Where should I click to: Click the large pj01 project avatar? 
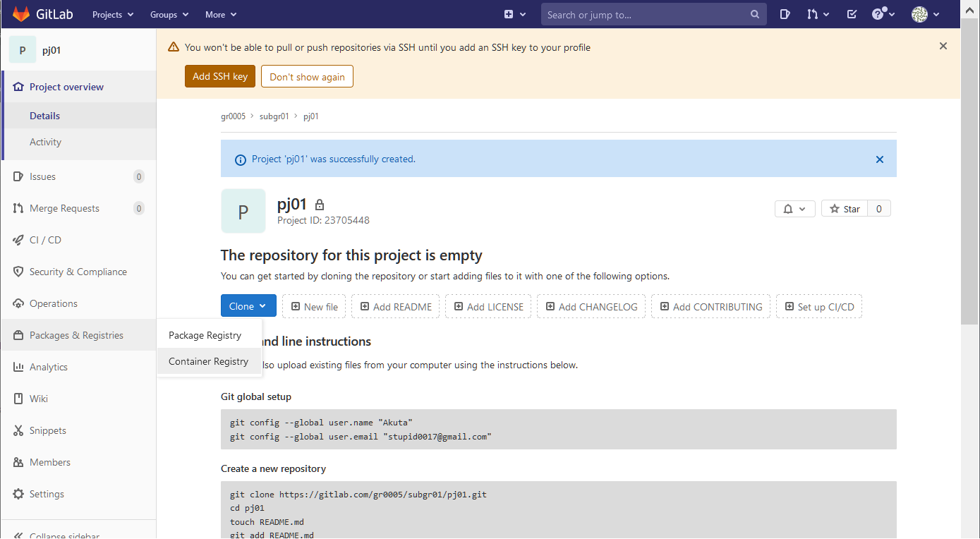[243, 211]
